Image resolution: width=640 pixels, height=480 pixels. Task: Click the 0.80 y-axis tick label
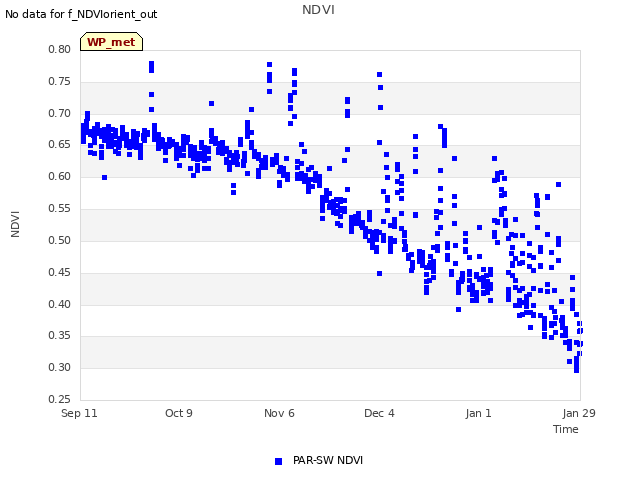tap(59, 49)
